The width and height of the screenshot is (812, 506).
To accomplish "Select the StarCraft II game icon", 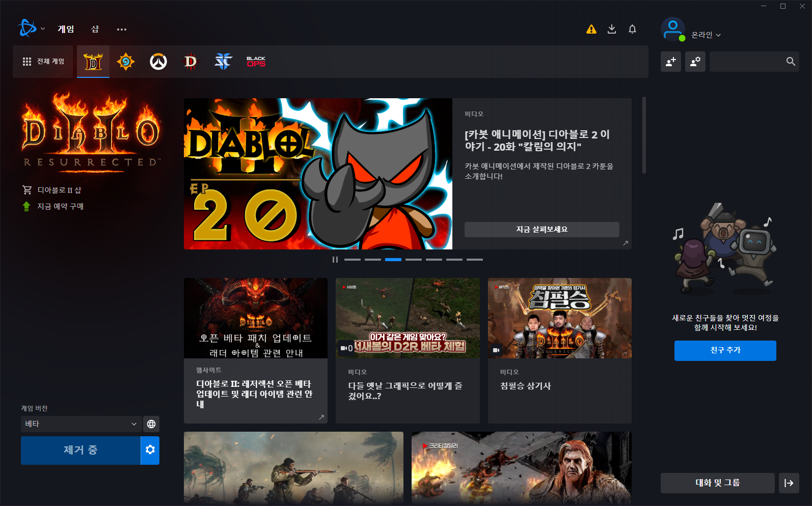I will [223, 62].
